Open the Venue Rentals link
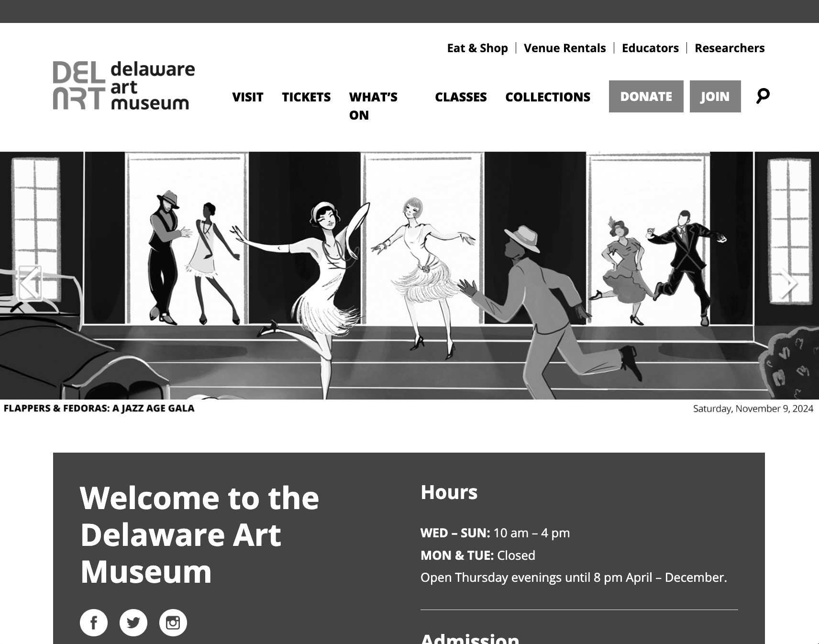 click(x=564, y=48)
